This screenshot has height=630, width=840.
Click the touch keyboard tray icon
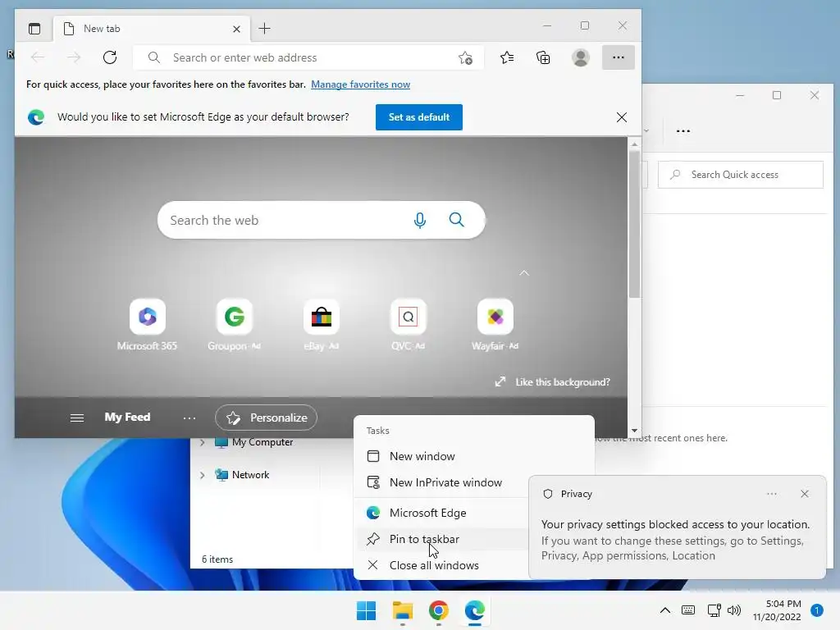pyautogui.click(x=688, y=610)
